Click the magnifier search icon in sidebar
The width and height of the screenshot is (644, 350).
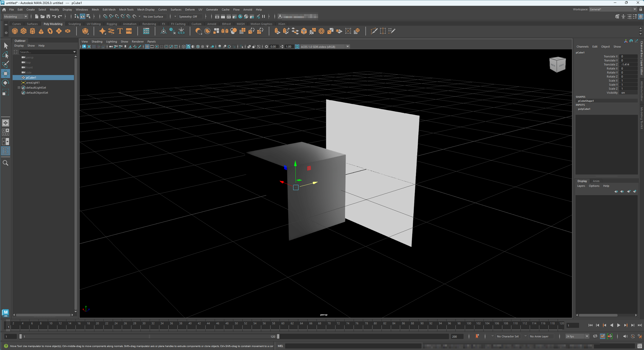(x=5, y=163)
